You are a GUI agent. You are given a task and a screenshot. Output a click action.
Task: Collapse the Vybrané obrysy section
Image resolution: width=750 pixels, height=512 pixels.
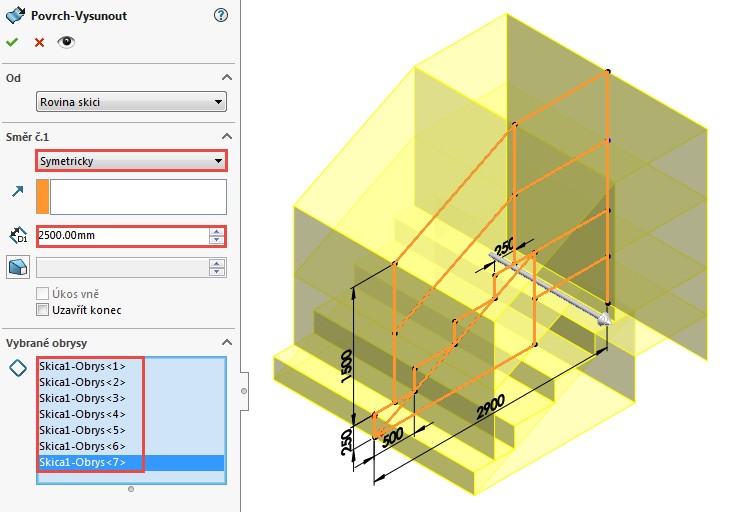click(227, 343)
